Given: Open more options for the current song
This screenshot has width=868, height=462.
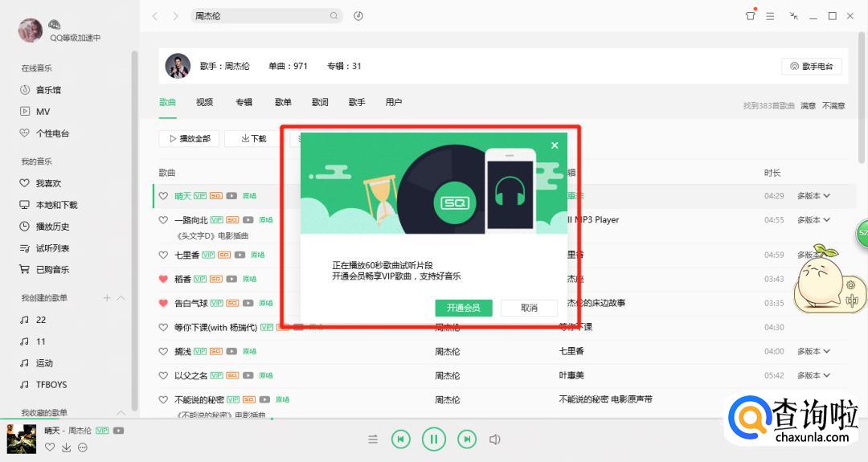Looking at the screenshot, I should 83,447.
